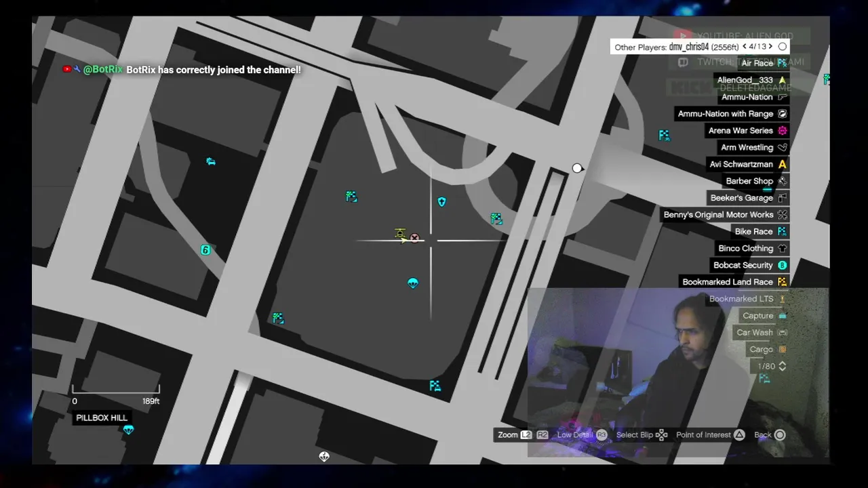The width and height of the screenshot is (868, 488).
Task: Choose Bike Race in the legend list
Action: tap(754, 232)
